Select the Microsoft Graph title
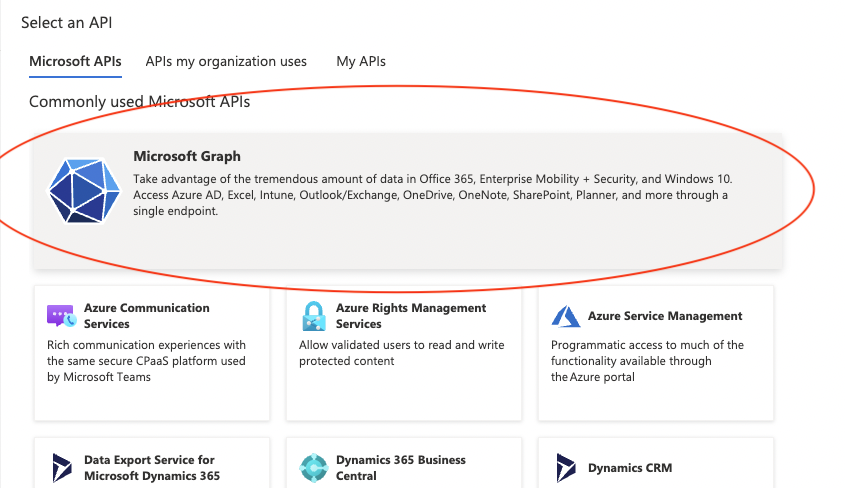The image size is (845, 488). pos(187,156)
